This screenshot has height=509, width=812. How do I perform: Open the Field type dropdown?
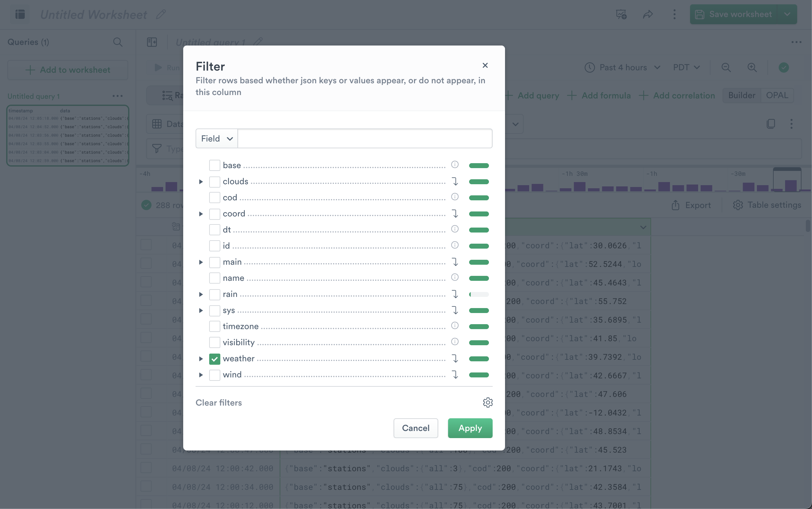pyautogui.click(x=217, y=138)
